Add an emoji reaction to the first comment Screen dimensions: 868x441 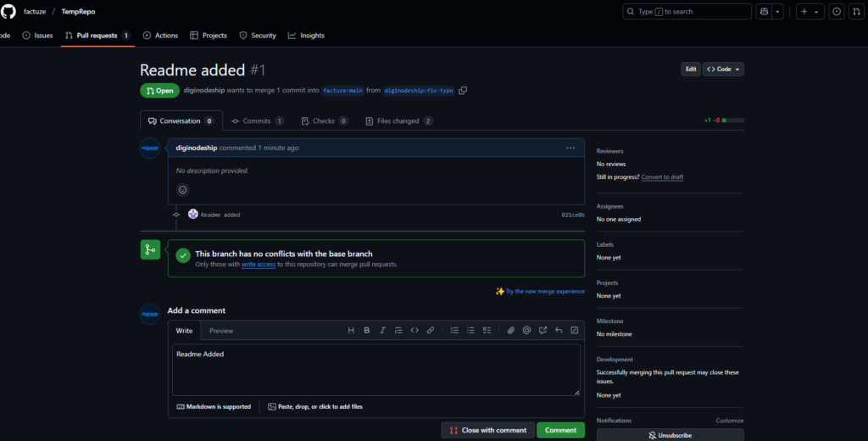click(x=182, y=190)
